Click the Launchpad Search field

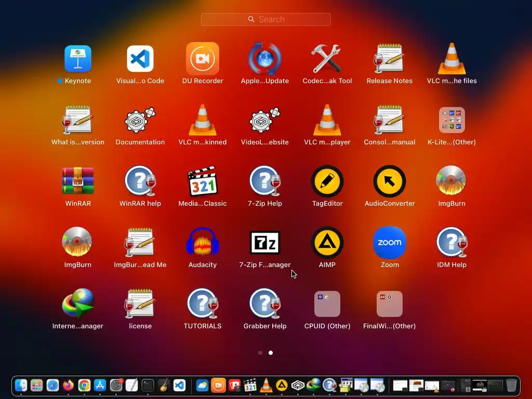[x=266, y=19]
